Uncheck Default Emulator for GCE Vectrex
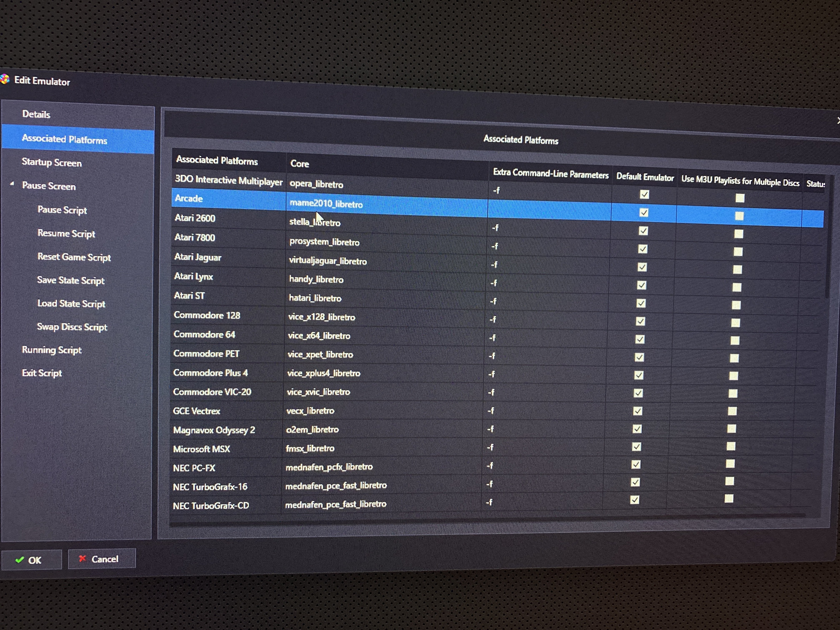Viewport: 840px width, 630px height. (x=637, y=411)
